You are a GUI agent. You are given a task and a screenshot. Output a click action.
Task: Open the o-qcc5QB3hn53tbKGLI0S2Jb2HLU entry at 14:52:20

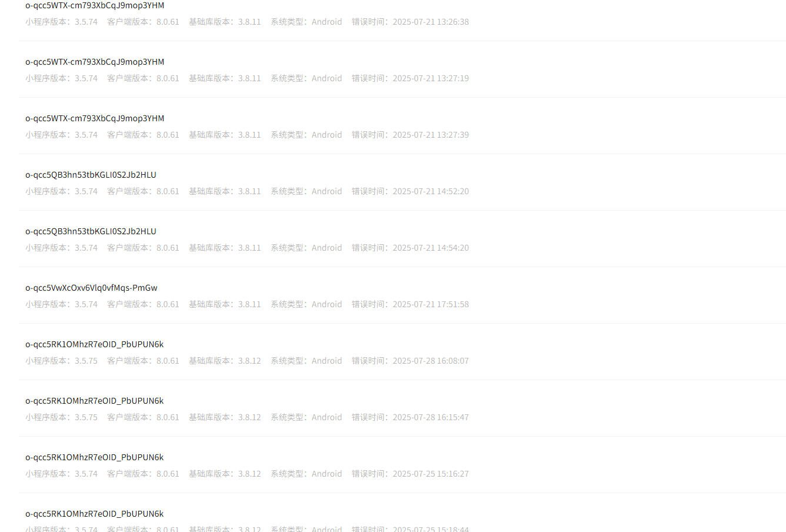click(402, 182)
